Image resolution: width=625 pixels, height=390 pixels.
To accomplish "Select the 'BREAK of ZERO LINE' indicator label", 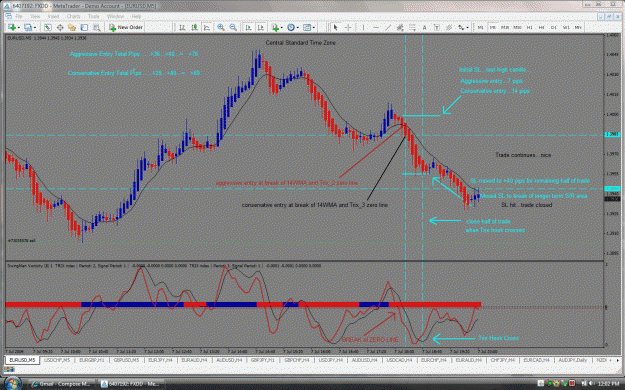I will 370,340.
